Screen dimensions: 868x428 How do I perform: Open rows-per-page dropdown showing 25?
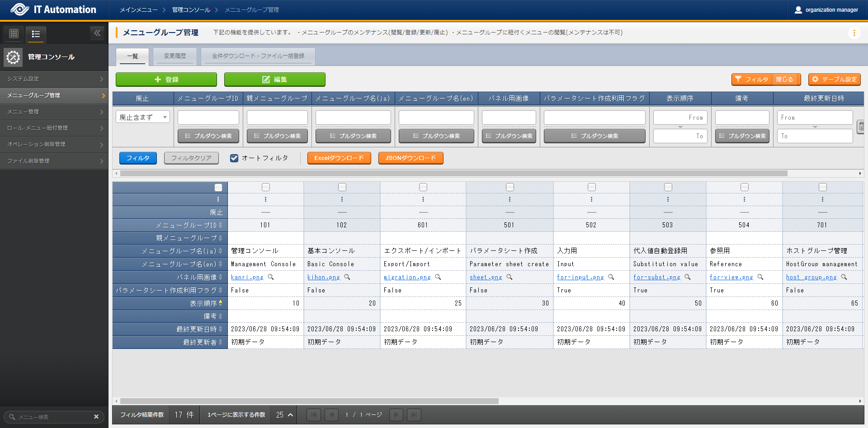tap(284, 414)
